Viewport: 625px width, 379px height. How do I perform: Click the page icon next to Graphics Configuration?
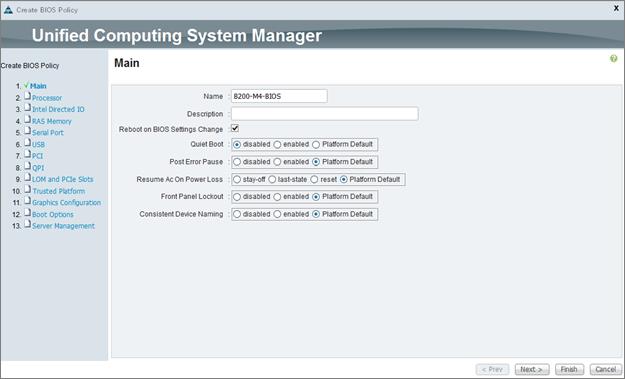(x=27, y=201)
